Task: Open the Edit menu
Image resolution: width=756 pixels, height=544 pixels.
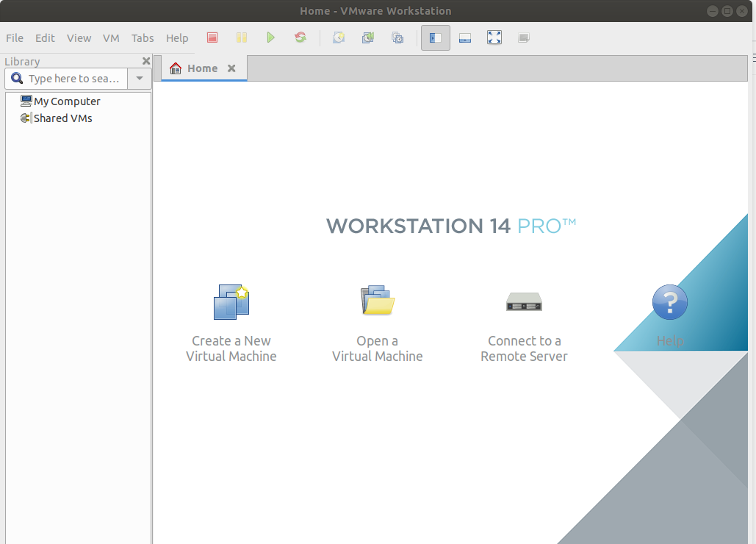Action: [x=45, y=38]
